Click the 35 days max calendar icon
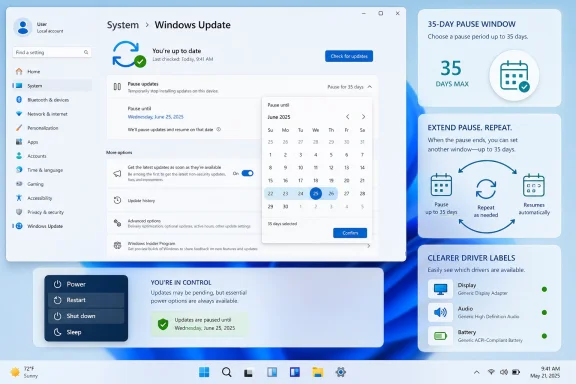This screenshot has width=576, height=384. (x=514, y=76)
